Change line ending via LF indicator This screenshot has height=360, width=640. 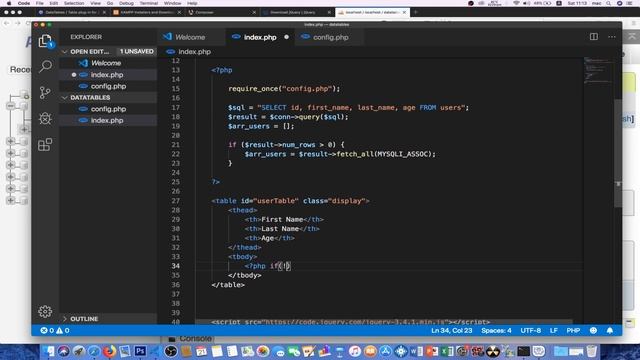pos(553,330)
